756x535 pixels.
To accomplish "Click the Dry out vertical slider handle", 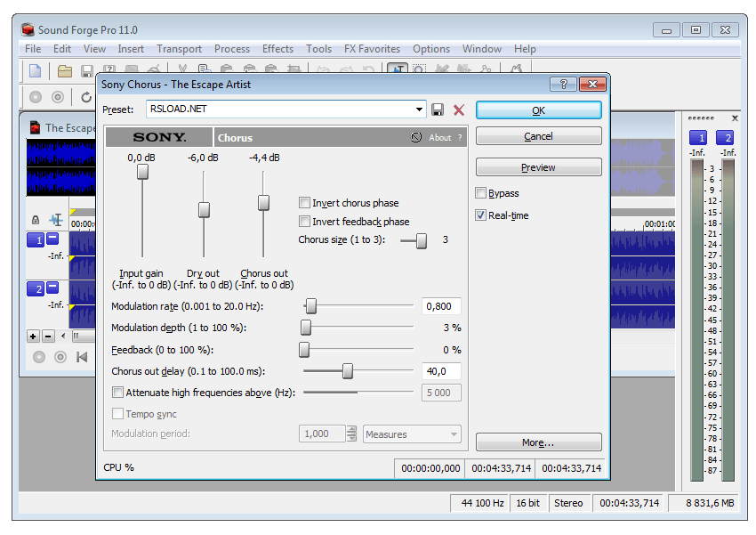I will click(x=204, y=210).
